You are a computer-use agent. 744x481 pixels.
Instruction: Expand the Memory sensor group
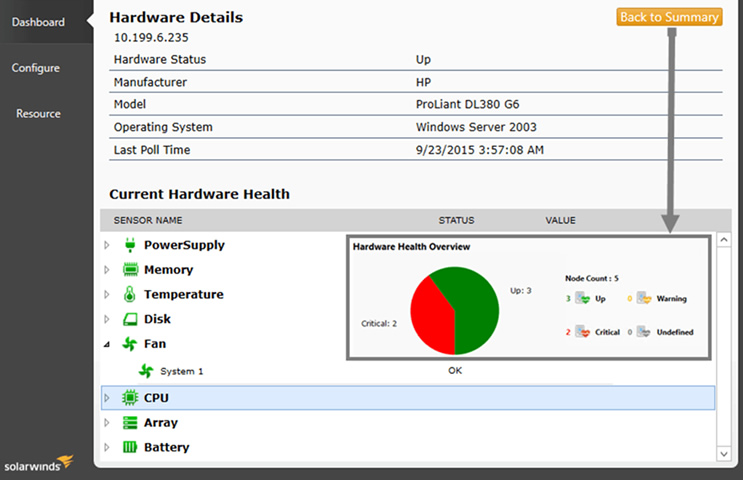coord(107,269)
